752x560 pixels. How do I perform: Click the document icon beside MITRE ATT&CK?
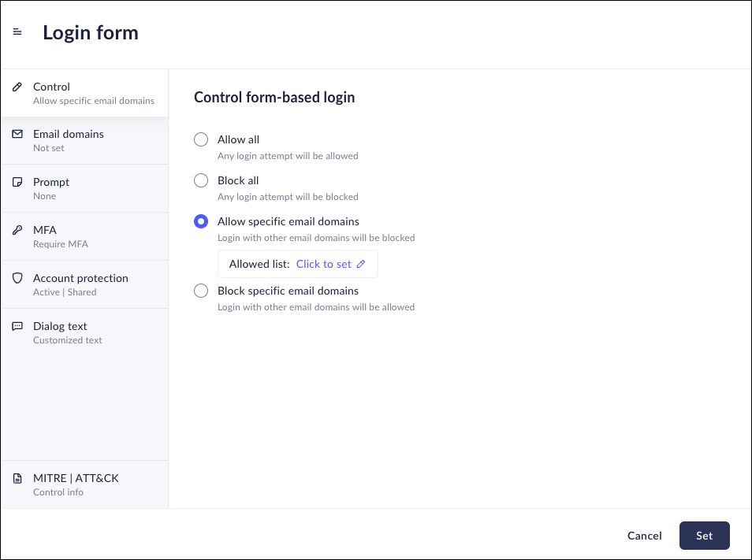17,478
